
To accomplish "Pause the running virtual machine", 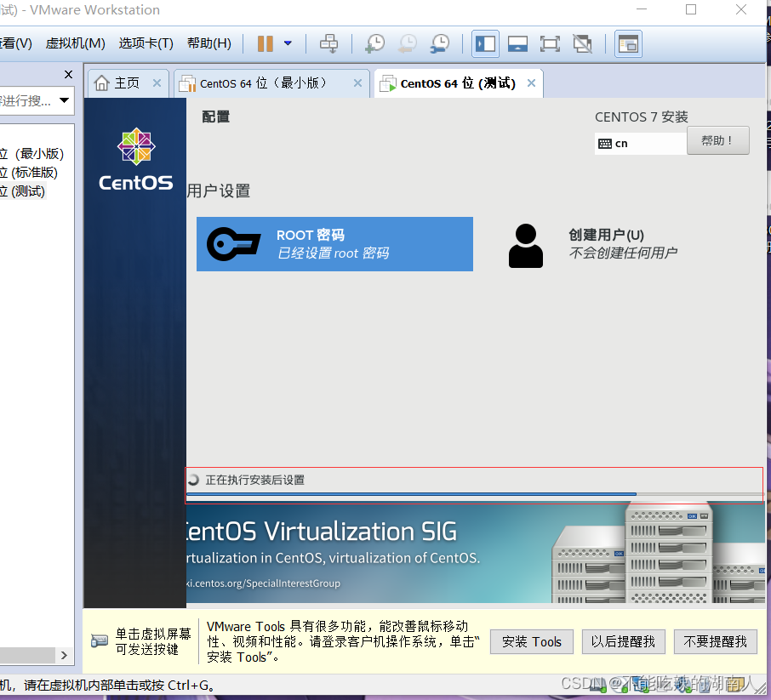I will click(x=265, y=43).
